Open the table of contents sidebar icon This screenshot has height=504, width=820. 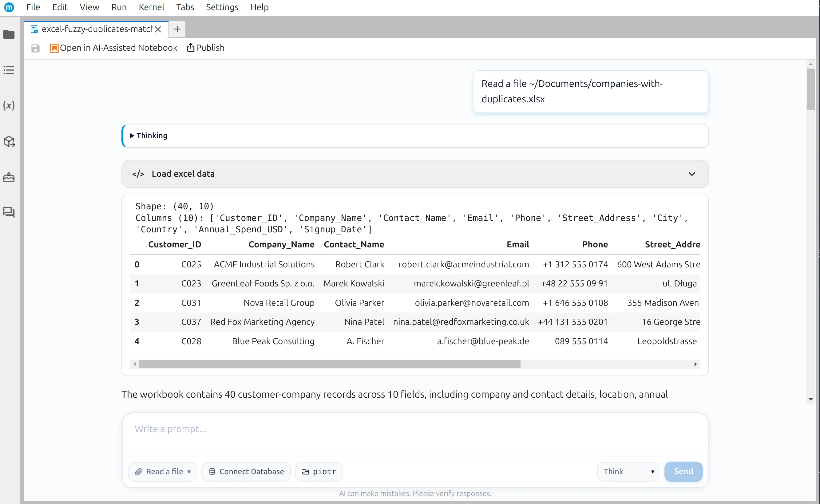(x=9, y=70)
